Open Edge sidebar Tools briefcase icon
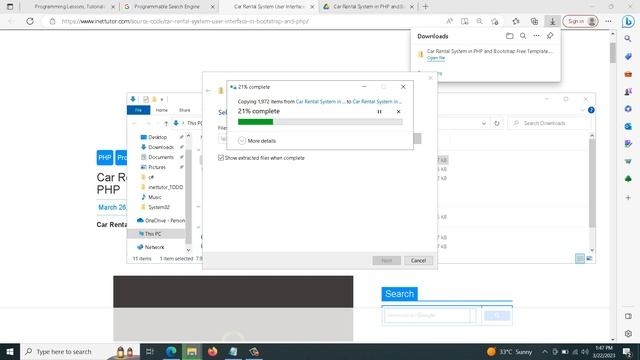Image resolution: width=640 pixels, height=360 pixels. (628, 74)
